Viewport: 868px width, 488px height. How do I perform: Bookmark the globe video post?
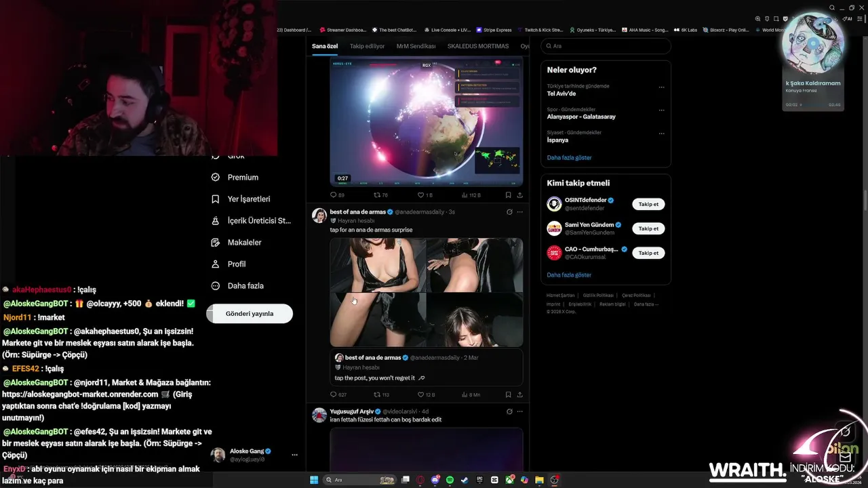click(508, 195)
